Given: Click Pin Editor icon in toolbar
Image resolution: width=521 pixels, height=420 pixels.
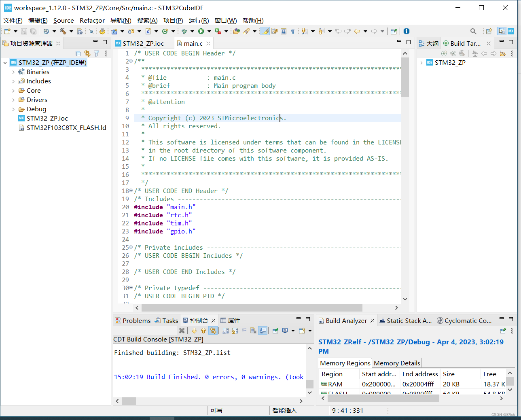Looking at the screenshot, I should [394, 31].
